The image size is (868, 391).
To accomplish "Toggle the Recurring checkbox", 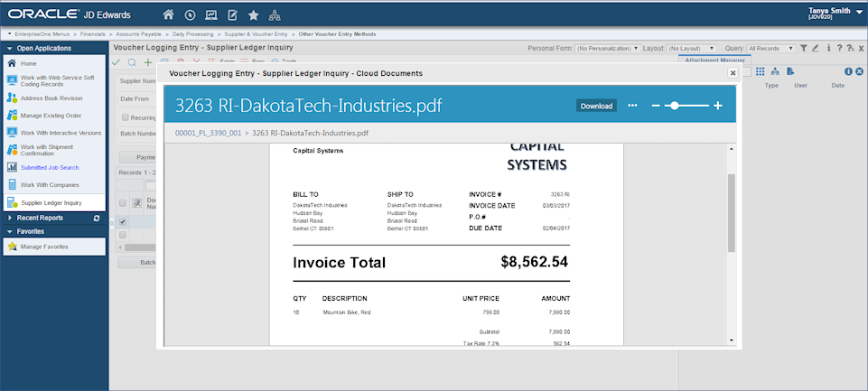I will [x=126, y=117].
